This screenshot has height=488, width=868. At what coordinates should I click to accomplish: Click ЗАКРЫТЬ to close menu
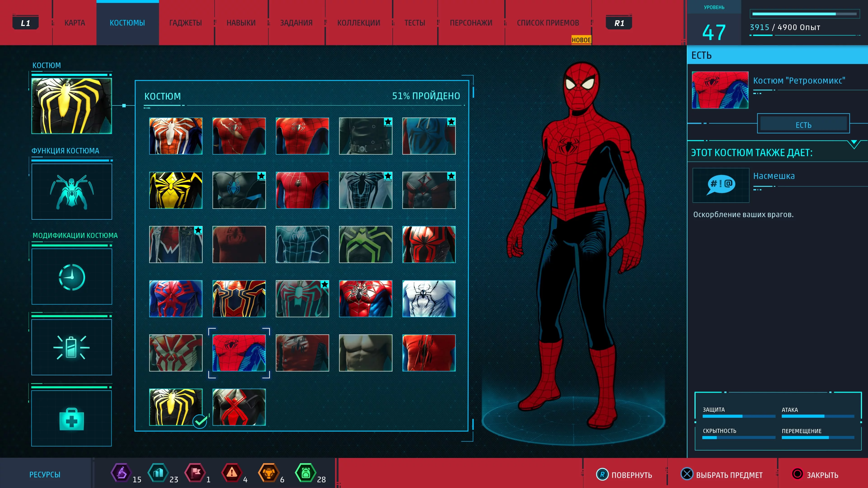[x=815, y=474]
